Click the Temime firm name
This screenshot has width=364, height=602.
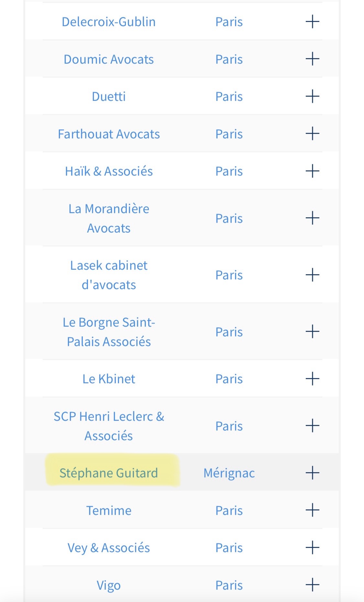[109, 510]
